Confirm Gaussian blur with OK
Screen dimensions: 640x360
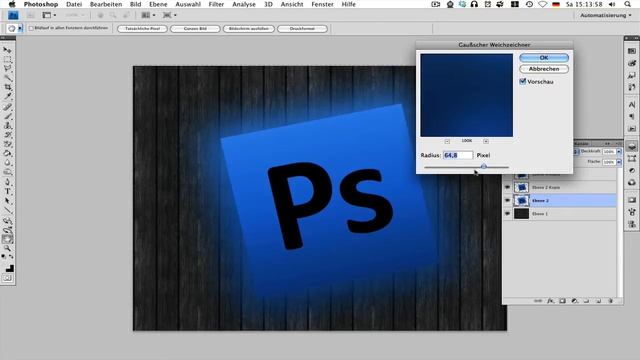[x=544, y=58]
